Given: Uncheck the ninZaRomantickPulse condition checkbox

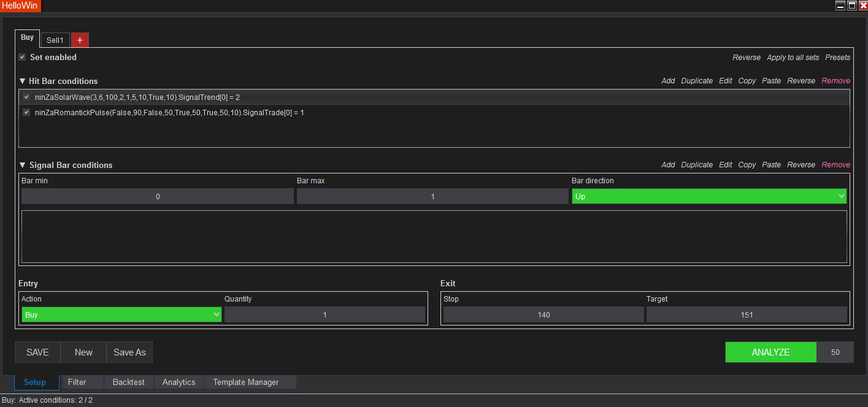Looking at the screenshot, I should click(x=26, y=112).
